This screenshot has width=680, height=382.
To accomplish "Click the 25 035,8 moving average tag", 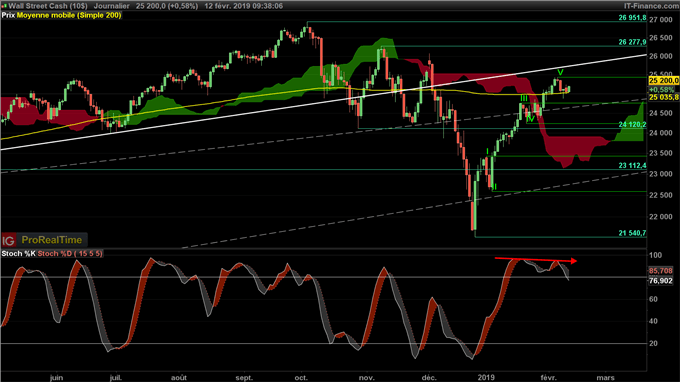I will [664, 97].
